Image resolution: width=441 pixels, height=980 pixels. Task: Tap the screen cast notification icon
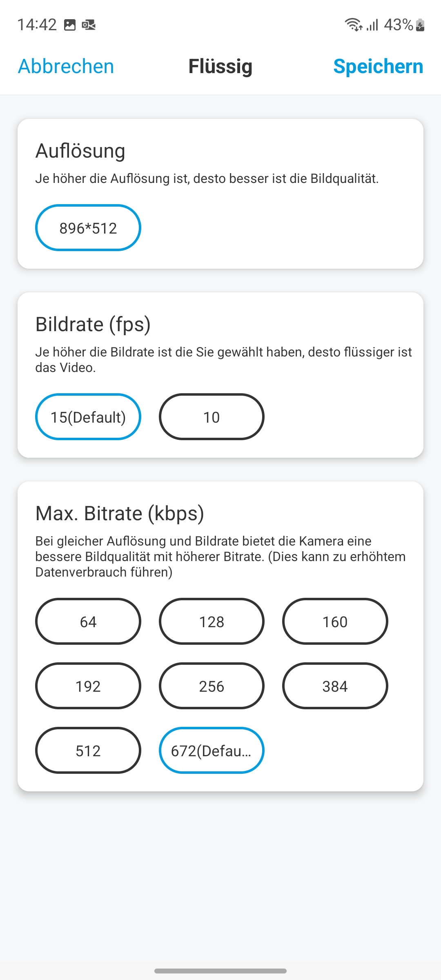89,25
